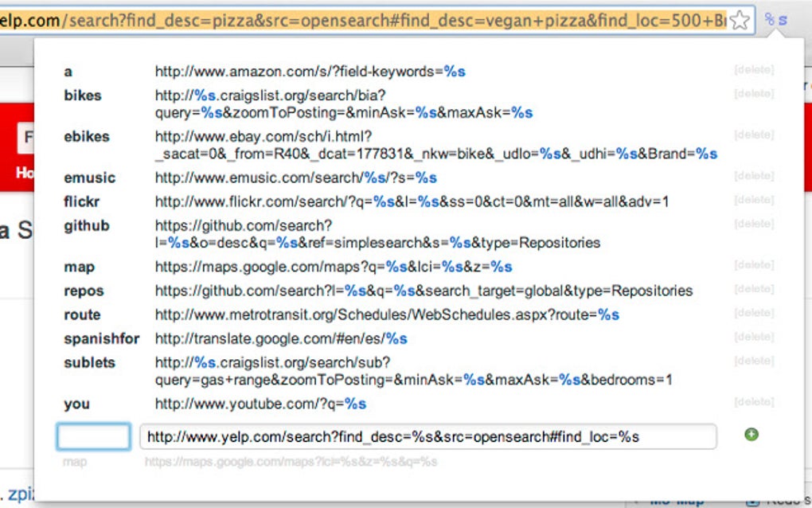The width and height of the screenshot is (812, 508).
Task: Click the bookmark star in the address bar
Action: (740, 20)
